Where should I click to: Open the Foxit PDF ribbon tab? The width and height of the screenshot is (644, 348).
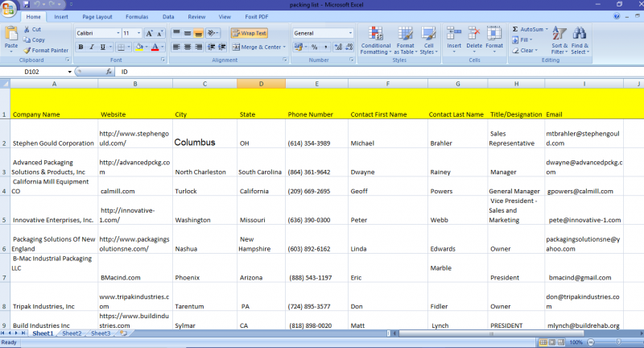pyautogui.click(x=256, y=17)
